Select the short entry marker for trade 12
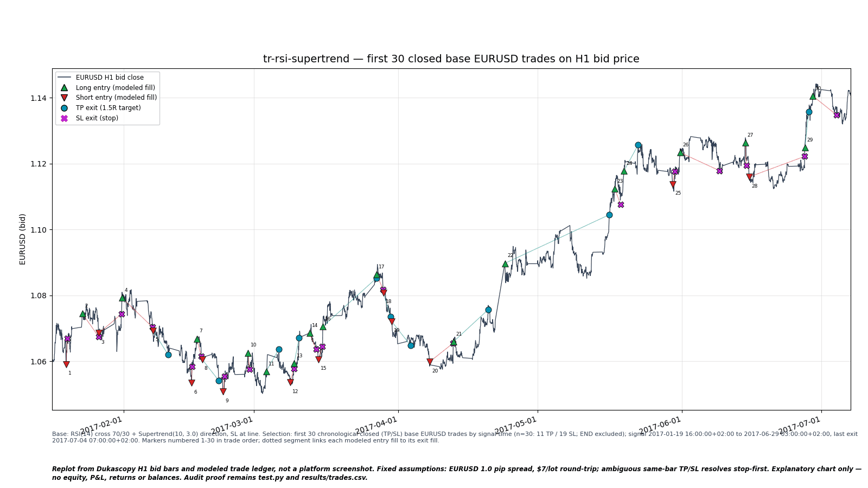Image resolution: width=868 pixels, height=488 pixels. (290, 382)
